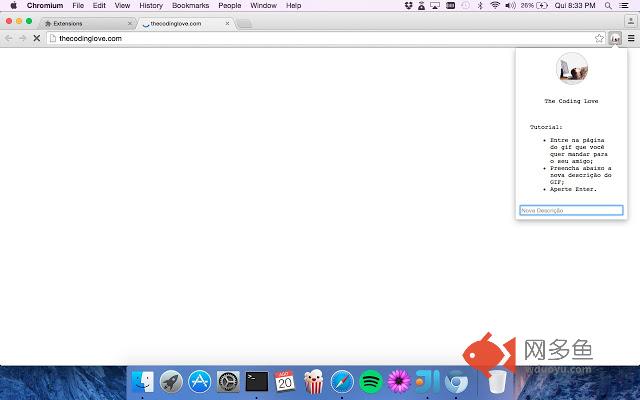640x400 pixels.
Task: Click the 'Aperte Enter.' bullet text
Action: (573, 189)
